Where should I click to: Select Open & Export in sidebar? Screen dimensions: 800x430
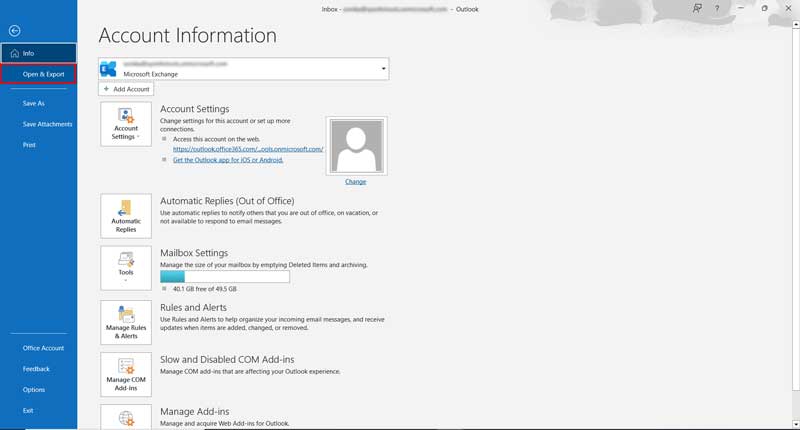coord(39,74)
